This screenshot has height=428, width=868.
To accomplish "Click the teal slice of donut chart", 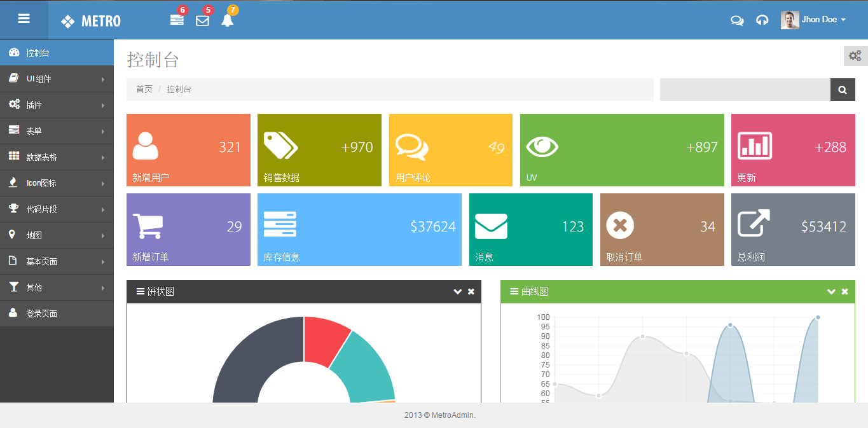I will (x=366, y=369).
